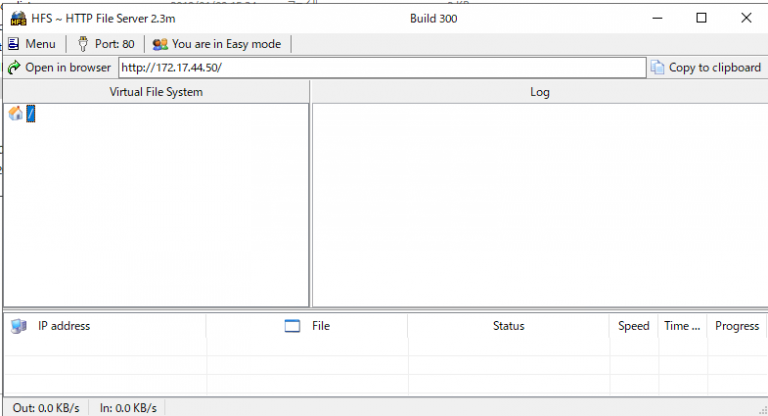Click the Time column header
The width and height of the screenshot is (768, 416).
(x=682, y=326)
